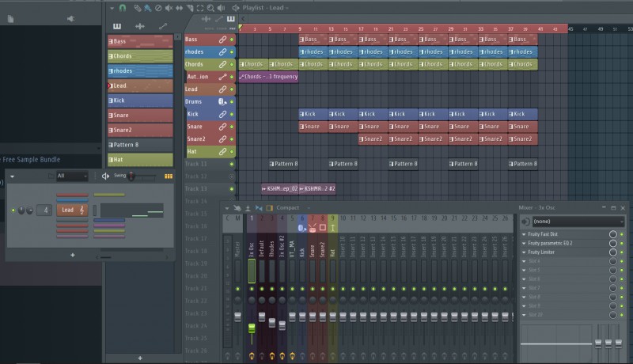Mute mixer track 1 3x Osc
Viewport: 633px width, 364px height.
pos(252,289)
